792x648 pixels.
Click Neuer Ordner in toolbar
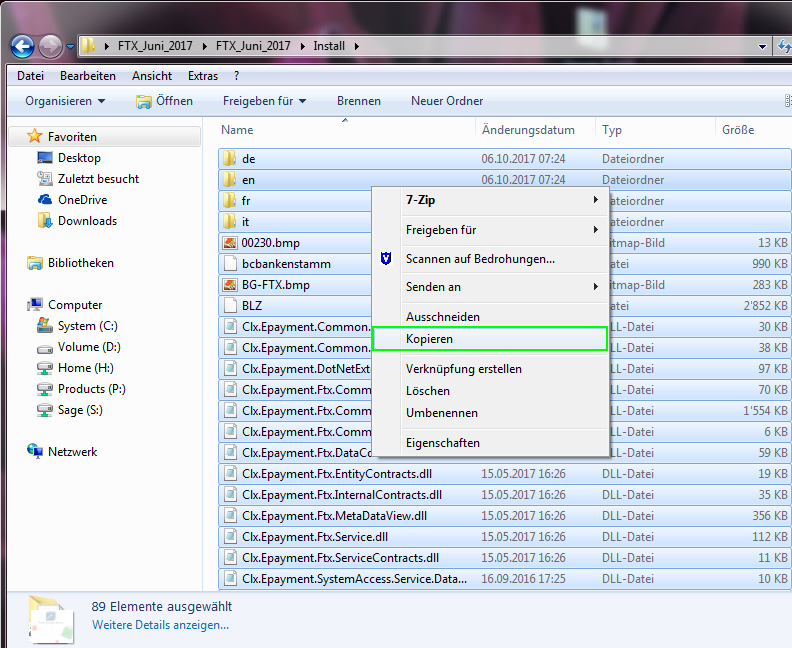[x=447, y=101]
